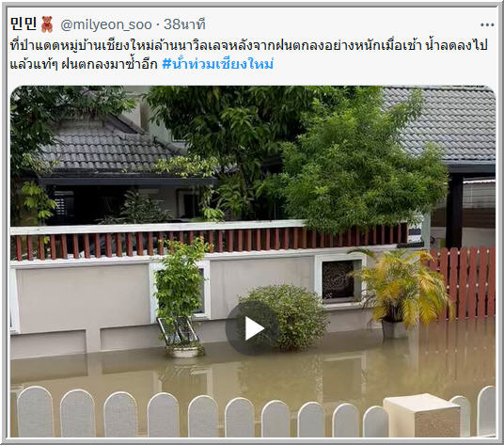Image resolution: width=504 pixels, height=445 pixels.
Task: Open the 38นาที timestamp link
Action: click(x=184, y=24)
